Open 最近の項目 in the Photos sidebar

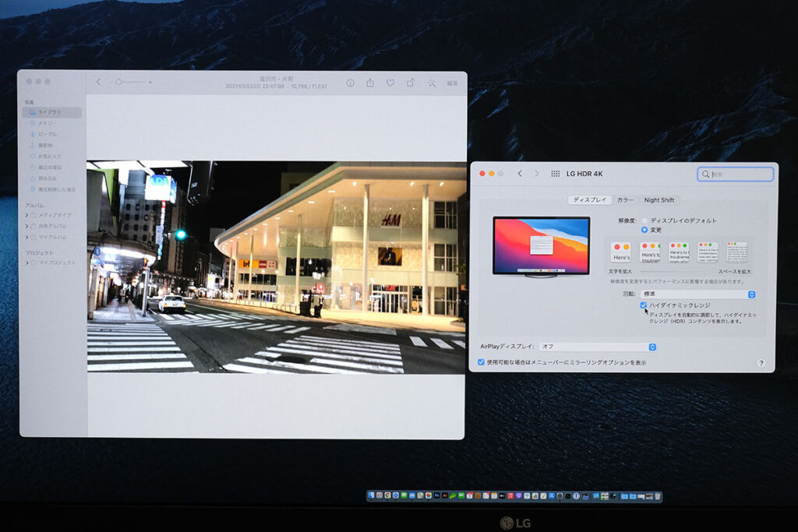coord(52,167)
